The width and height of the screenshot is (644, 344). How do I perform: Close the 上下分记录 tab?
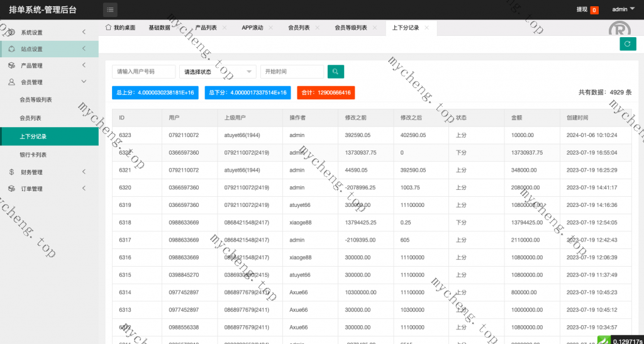tap(427, 28)
